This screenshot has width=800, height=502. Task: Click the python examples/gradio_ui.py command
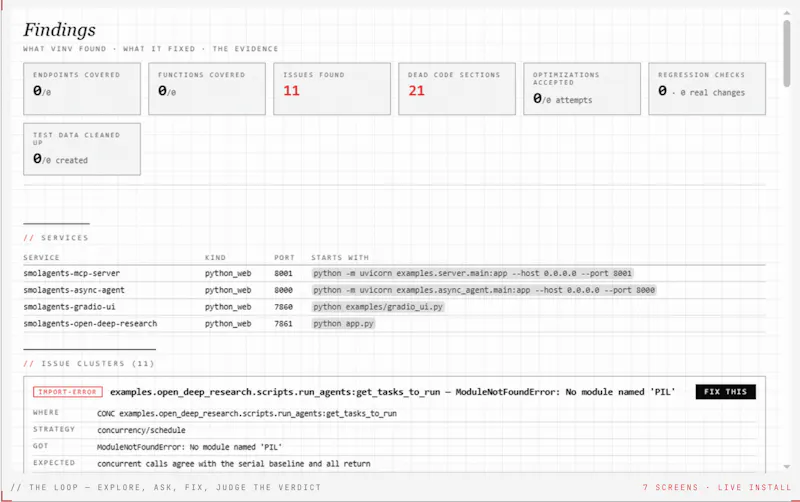378,307
